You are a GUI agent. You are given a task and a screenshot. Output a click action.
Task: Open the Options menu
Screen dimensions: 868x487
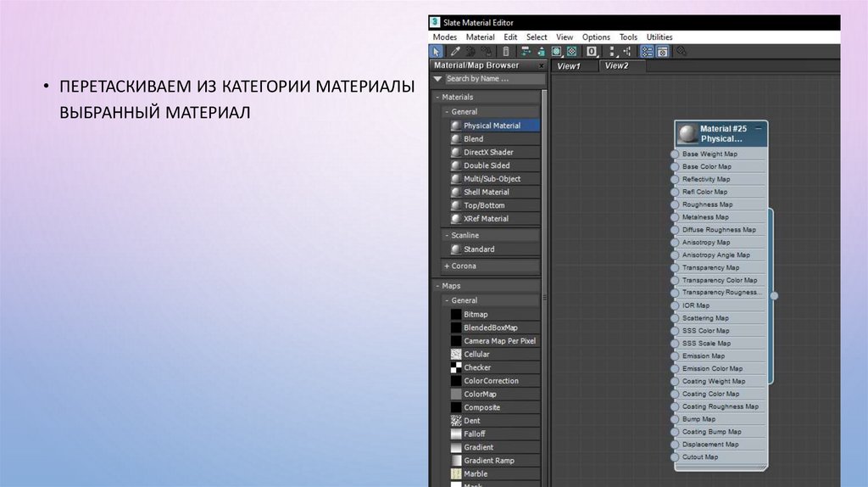click(x=596, y=37)
